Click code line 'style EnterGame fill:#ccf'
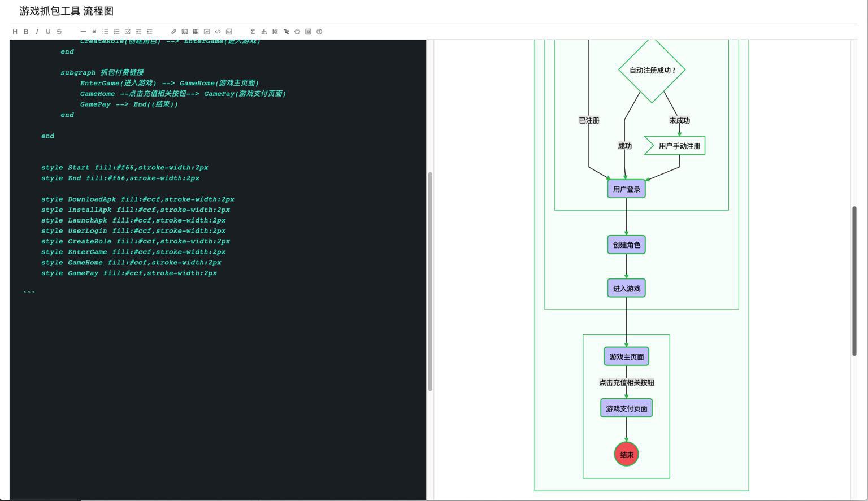This screenshot has width=868, height=501. coord(133,252)
